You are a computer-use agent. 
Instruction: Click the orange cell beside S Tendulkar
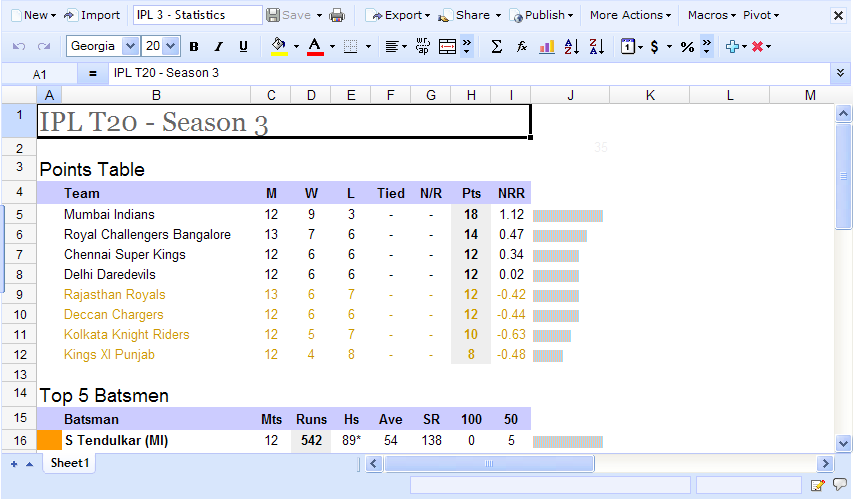(49, 440)
